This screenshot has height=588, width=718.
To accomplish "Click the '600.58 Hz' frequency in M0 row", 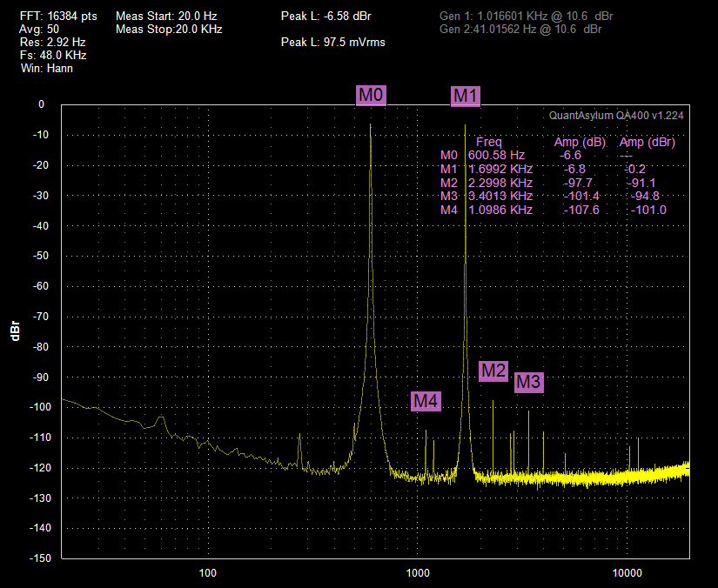I will [x=496, y=155].
